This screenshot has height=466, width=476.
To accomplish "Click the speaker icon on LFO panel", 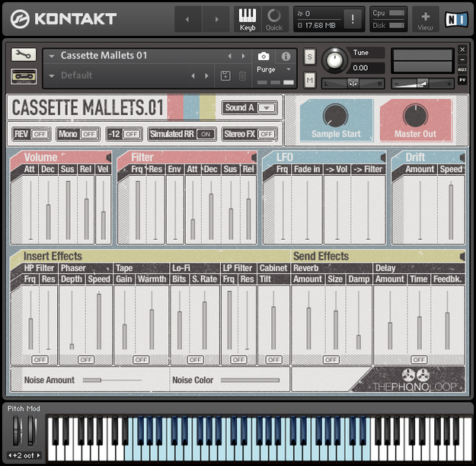I will (x=383, y=158).
